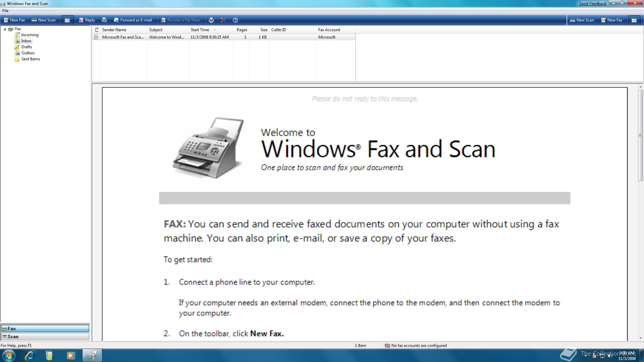
Task: Switch to the Scan view tab
Action: [45, 337]
